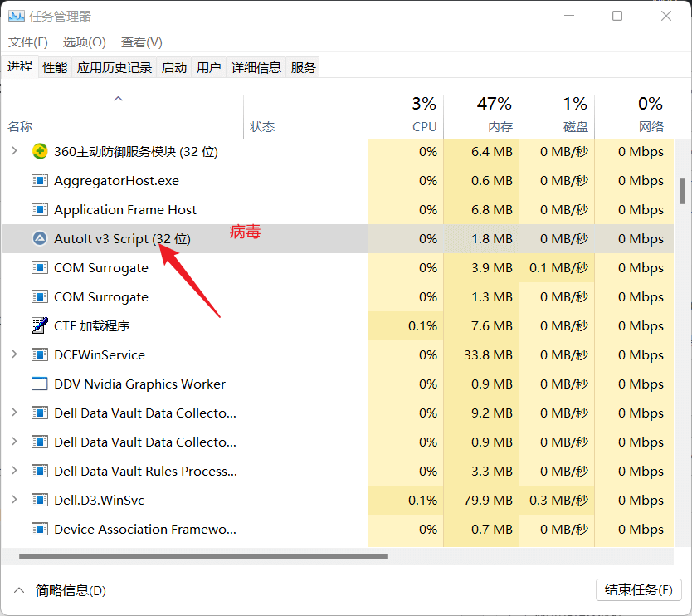Screen dimensions: 692x616
Task: Click the AutoIt v3 Script icon
Action: 40,238
